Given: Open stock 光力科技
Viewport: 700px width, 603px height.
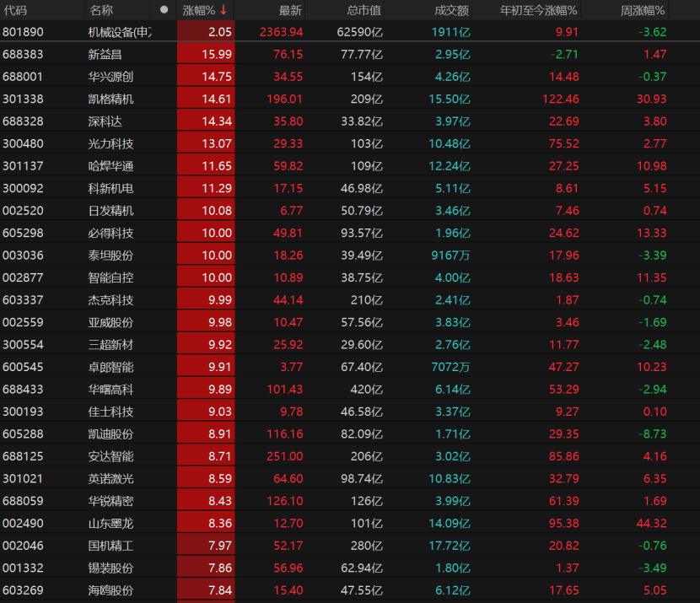Looking at the screenshot, I should (x=110, y=143).
